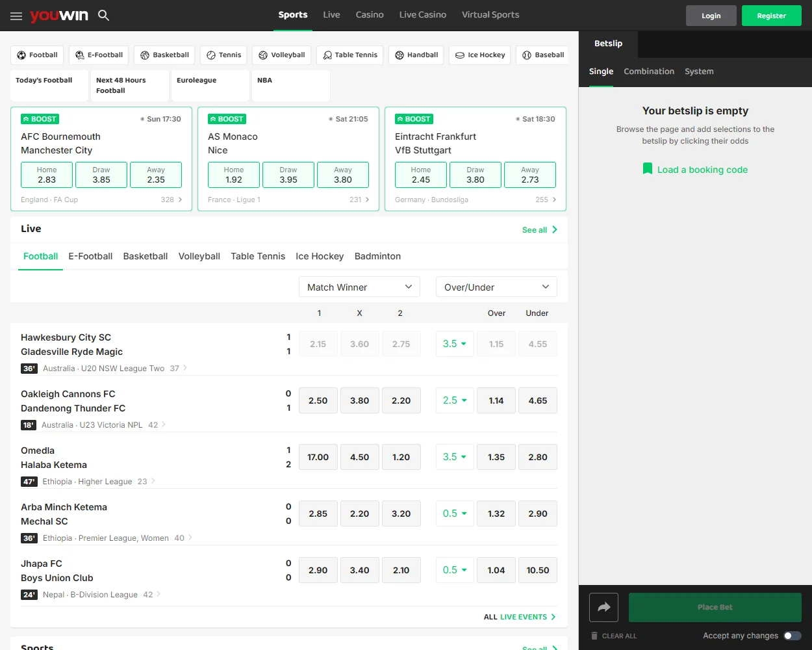The height and width of the screenshot is (650, 812).
Task: Click the share betslip arrow icon
Action: tap(603, 607)
